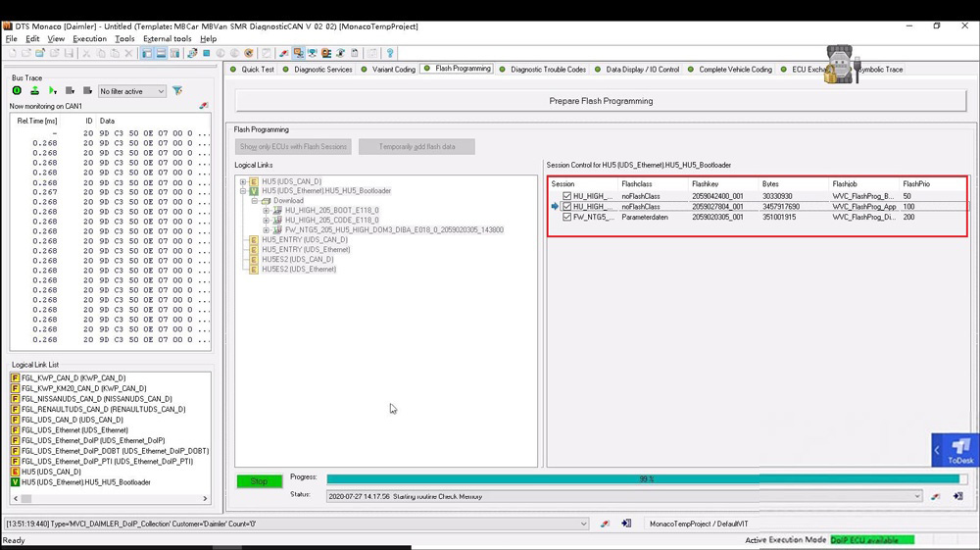Viewport: 980px width, 550px height.
Task: Open the Complete Vehicle Coding tab
Action: [729, 70]
